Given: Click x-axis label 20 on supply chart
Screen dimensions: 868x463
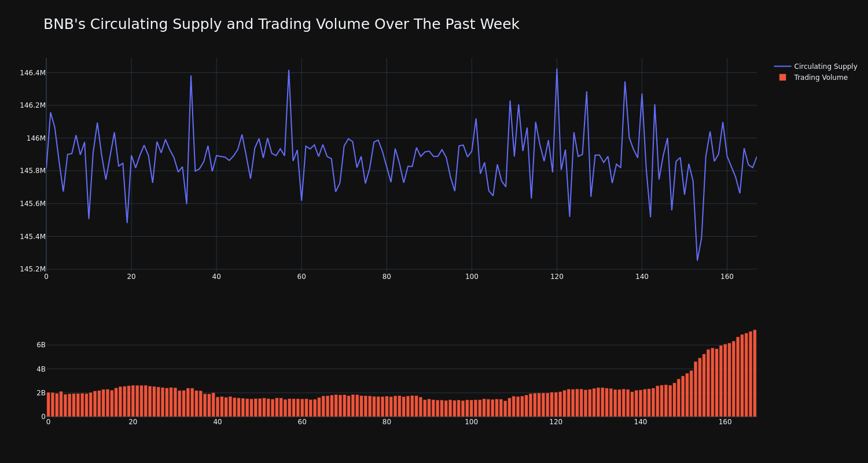Looking at the screenshot, I should 131,277.
